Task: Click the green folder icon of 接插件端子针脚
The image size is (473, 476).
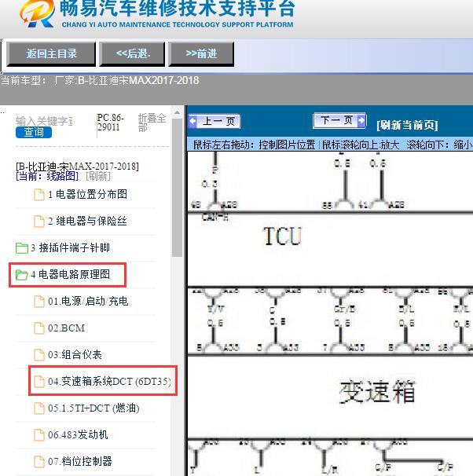Action: (22, 248)
